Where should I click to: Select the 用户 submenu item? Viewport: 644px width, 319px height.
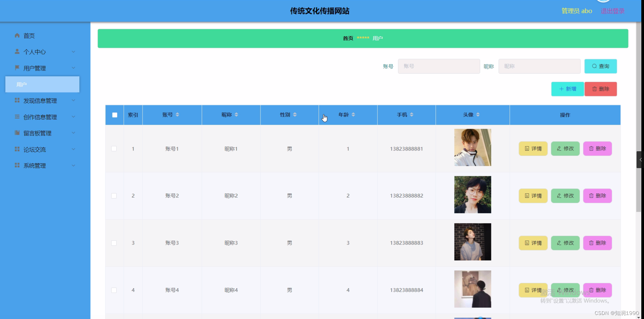[x=22, y=84]
